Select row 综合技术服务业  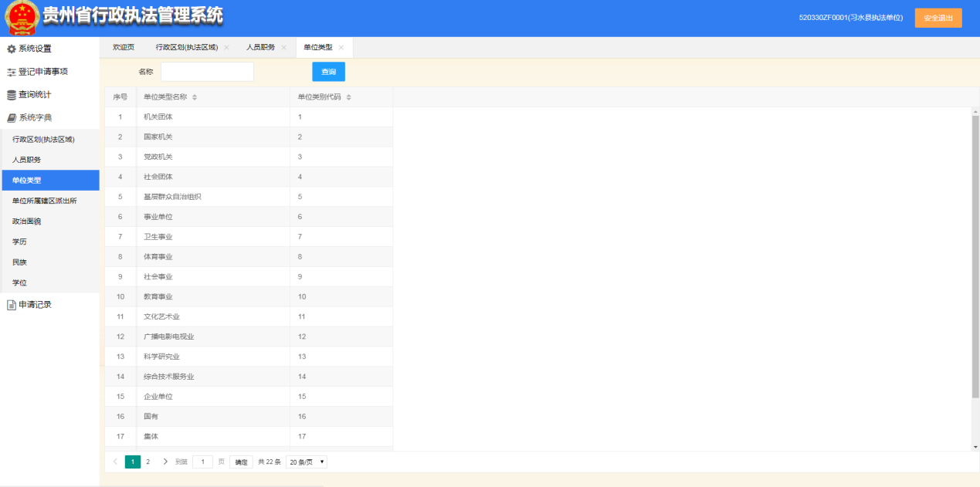pyautogui.click(x=249, y=377)
